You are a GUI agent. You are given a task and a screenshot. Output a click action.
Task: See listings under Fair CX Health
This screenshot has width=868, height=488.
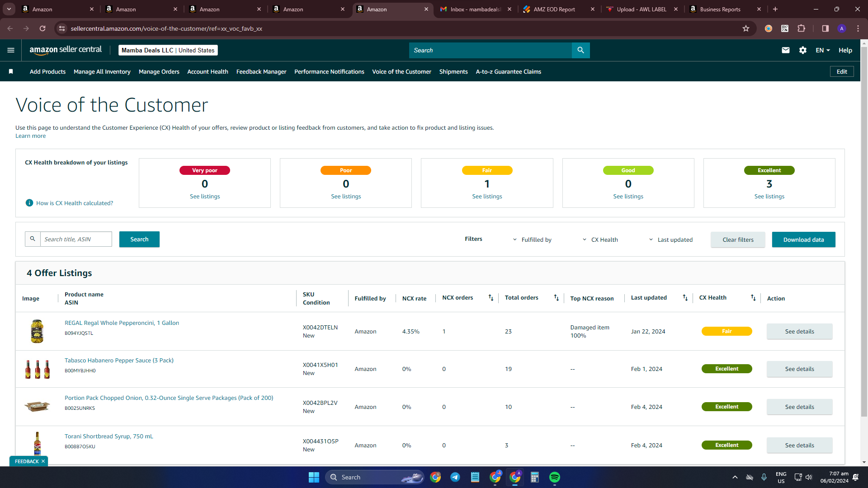coord(487,196)
